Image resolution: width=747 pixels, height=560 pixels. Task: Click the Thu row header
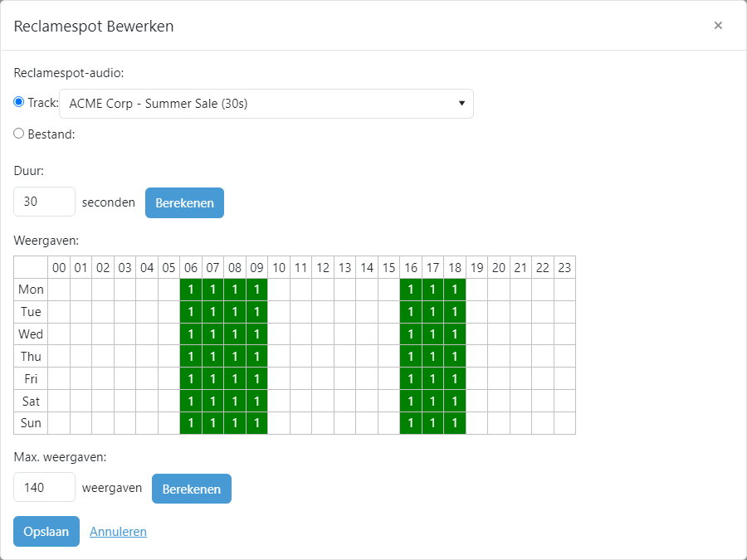pos(31,356)
